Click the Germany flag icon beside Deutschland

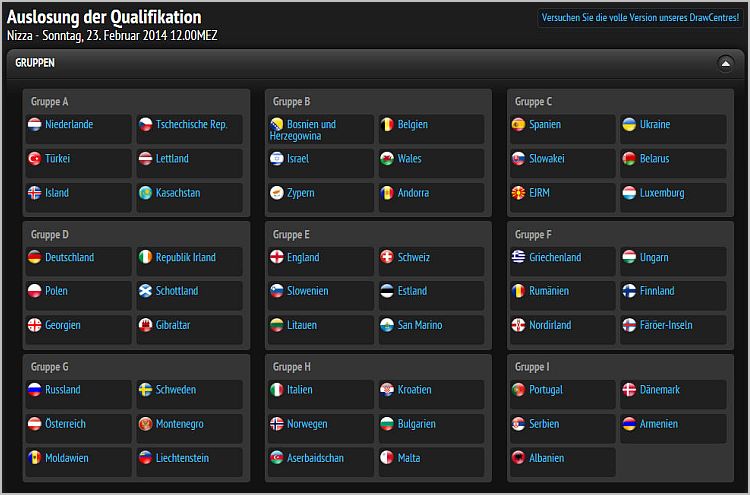pos(34,257)
